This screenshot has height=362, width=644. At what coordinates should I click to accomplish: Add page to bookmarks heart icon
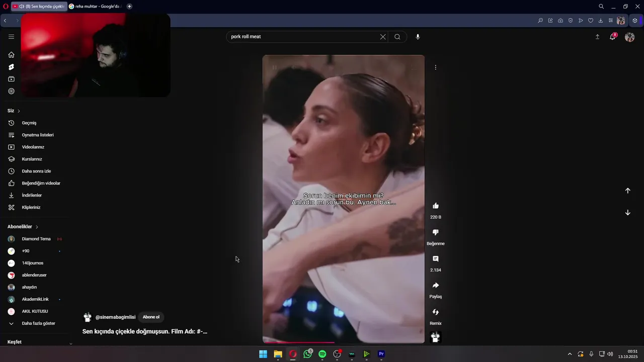(x=591, y=21)
